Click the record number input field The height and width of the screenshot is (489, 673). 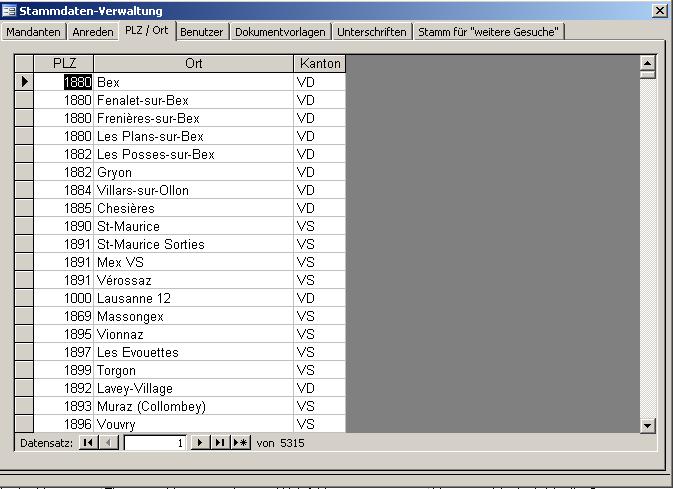[x=155, y=442]
